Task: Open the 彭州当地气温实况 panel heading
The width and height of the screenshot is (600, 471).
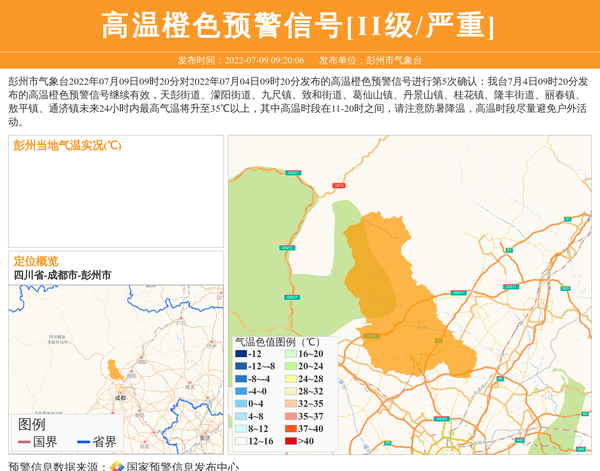Action: coord(67,145)
